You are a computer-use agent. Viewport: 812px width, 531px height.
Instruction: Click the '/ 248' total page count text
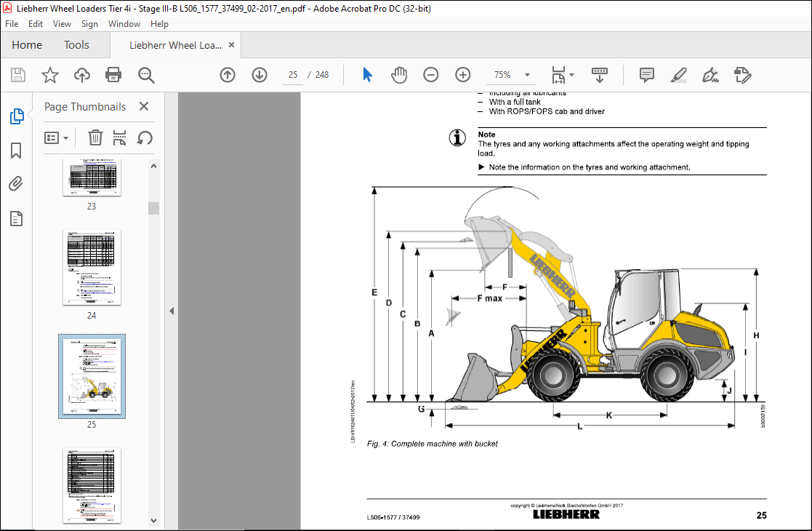click(318, 75)
